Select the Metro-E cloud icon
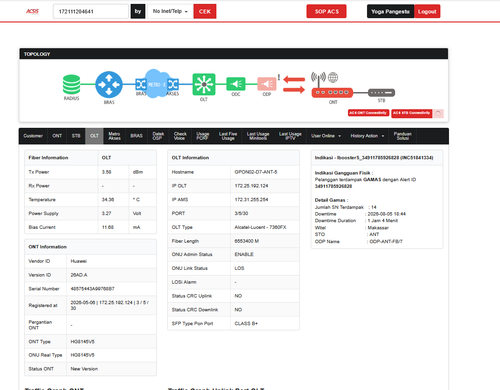 tap(157, 84)
